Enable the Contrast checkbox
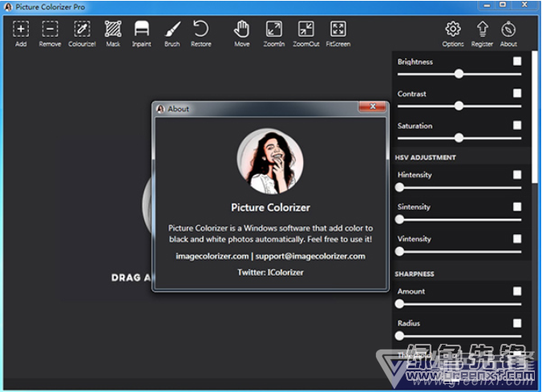Viewport: 542px width, 392px height. coord(517,93)
